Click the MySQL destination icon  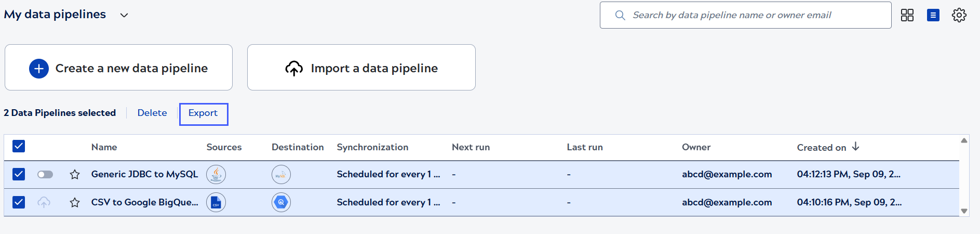tap(281, 175)
